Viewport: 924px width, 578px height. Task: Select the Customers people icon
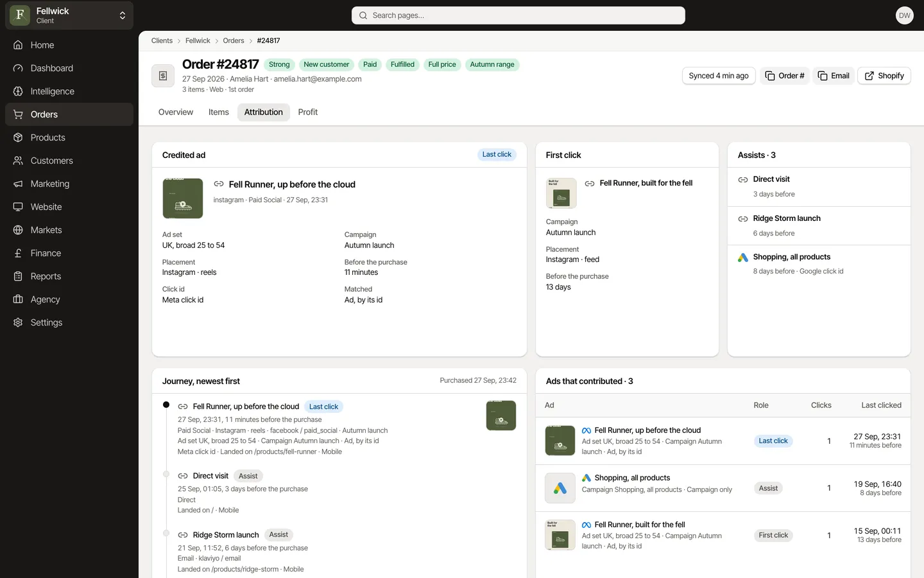18,161
